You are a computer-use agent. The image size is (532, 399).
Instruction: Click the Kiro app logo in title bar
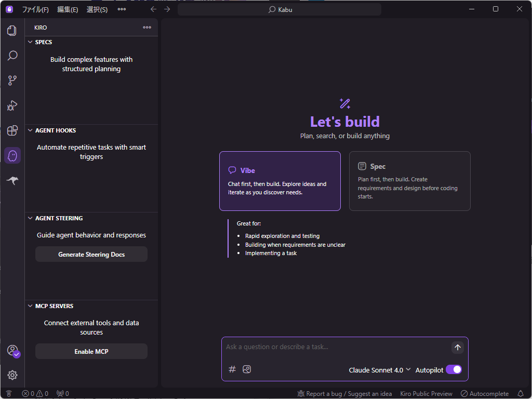9,9
